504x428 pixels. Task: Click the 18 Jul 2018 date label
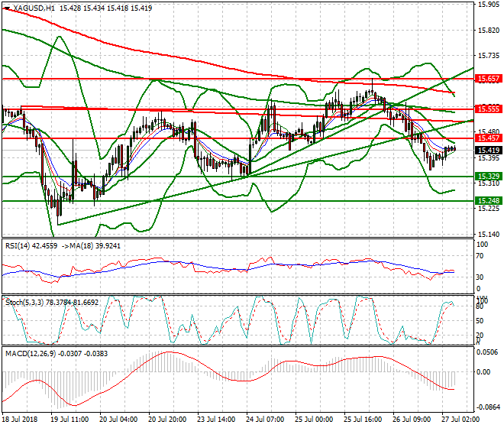[20, 420]
